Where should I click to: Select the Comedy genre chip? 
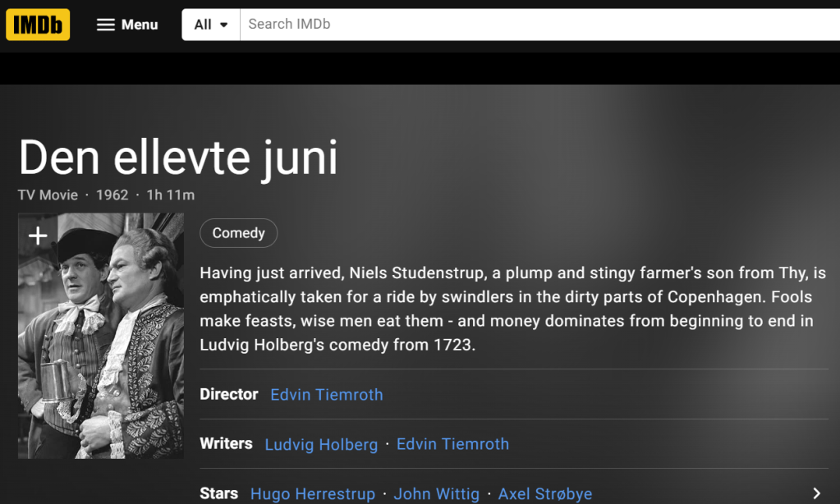tap(238, 233)
